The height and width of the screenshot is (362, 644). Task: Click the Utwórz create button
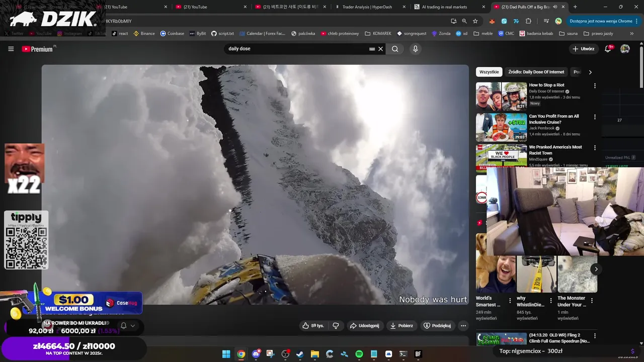pyautogui.click(x=583, y=49)
